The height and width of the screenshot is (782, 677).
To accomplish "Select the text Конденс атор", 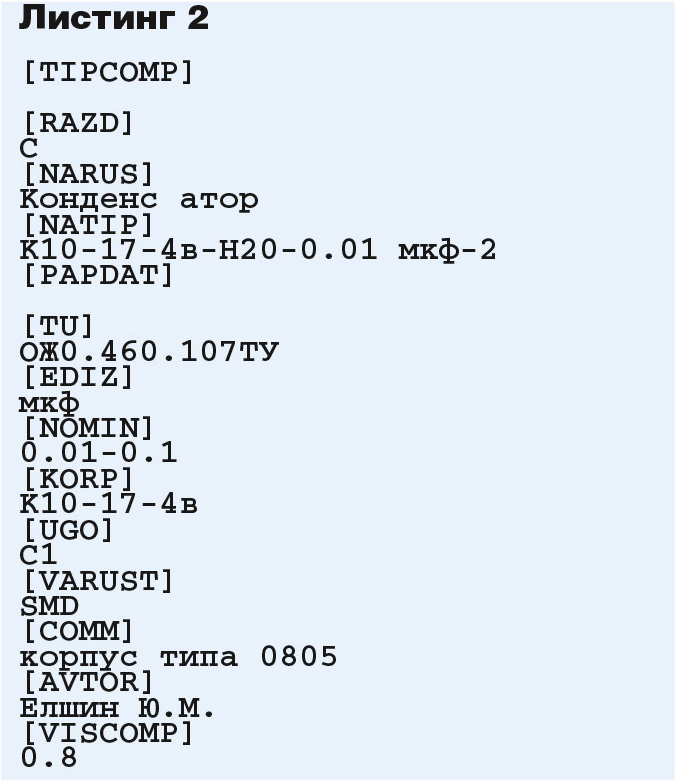I will pos(139,200).
